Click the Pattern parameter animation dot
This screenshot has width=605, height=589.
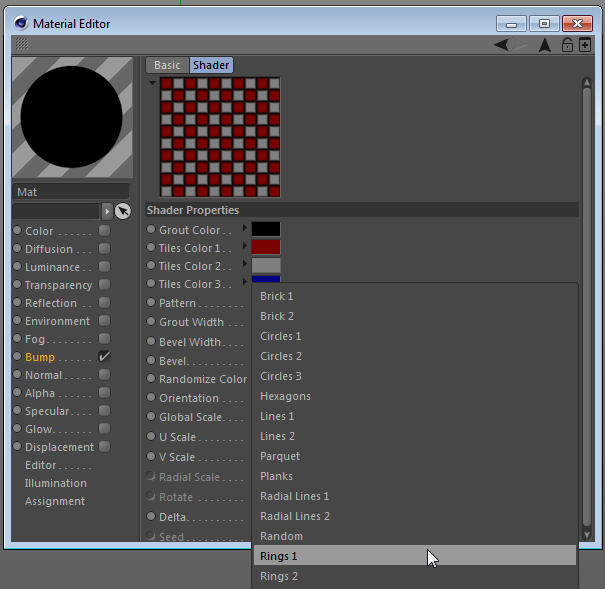click(x=151, y=302)
